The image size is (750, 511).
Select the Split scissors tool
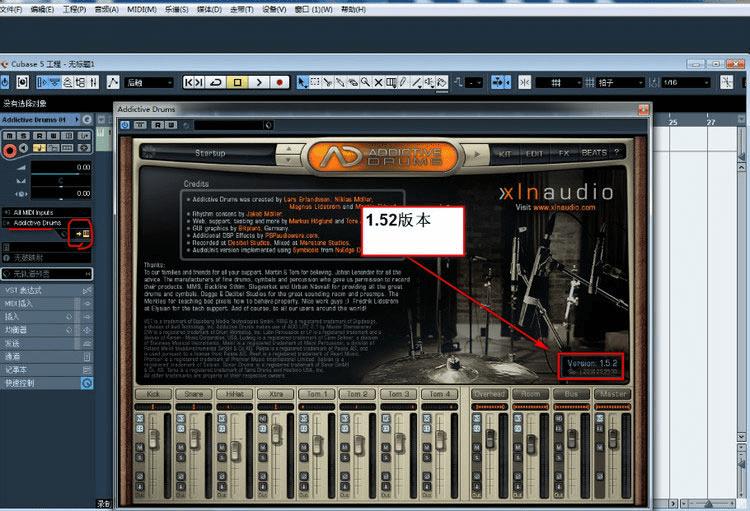click(328, 82)
